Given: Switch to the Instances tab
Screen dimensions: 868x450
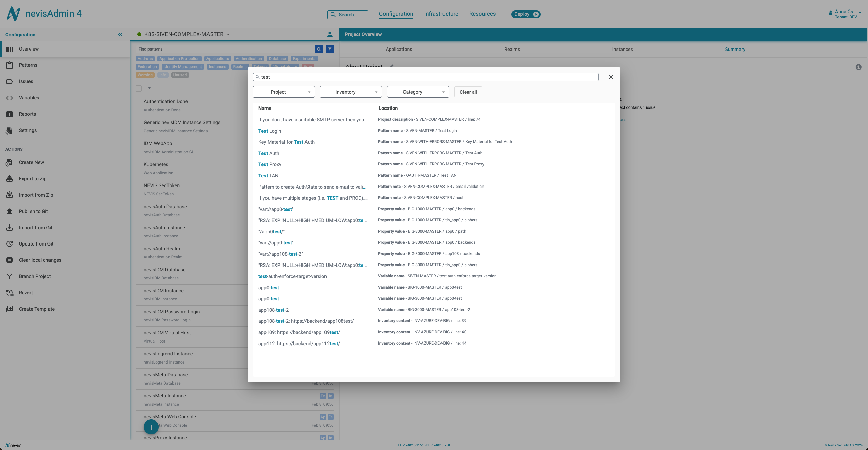Looking at the screenshot, I should pyautogui.click(x=623, y=49).
